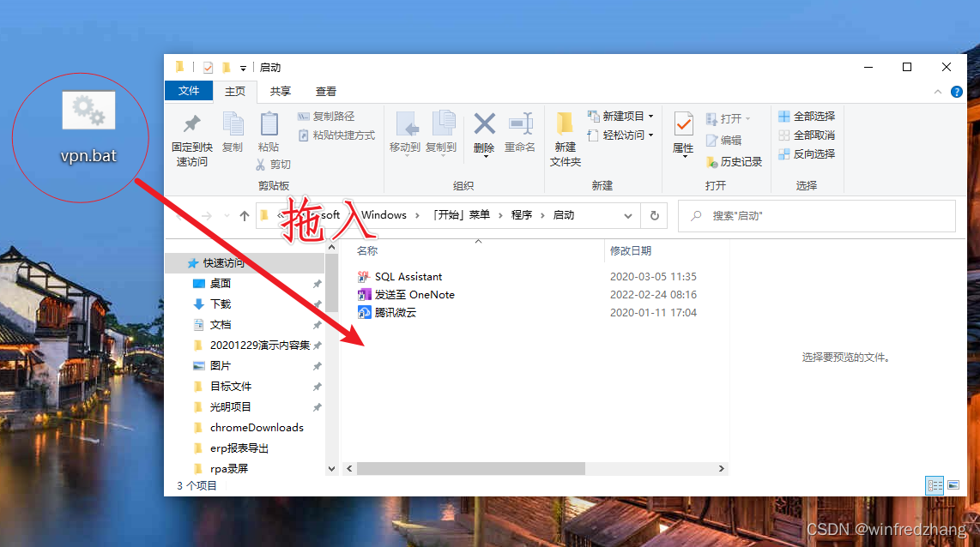
Task: Open the recent locations dropdown arrow
Action: 227,216
